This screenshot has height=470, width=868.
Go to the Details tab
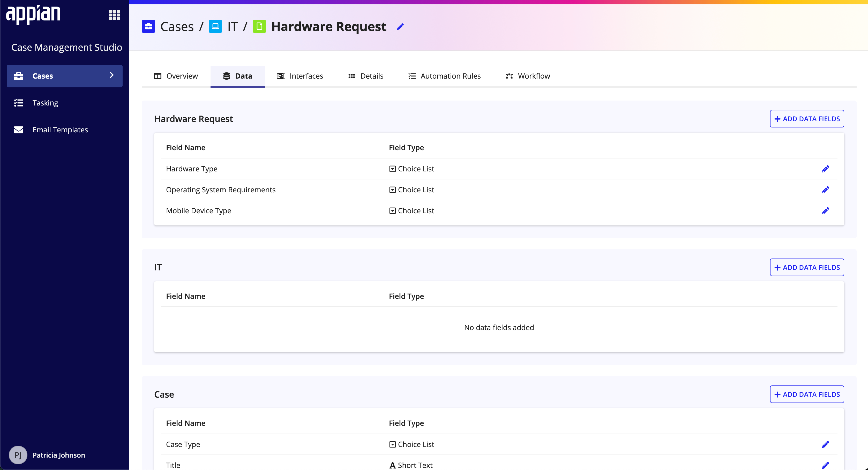[366, 76]
